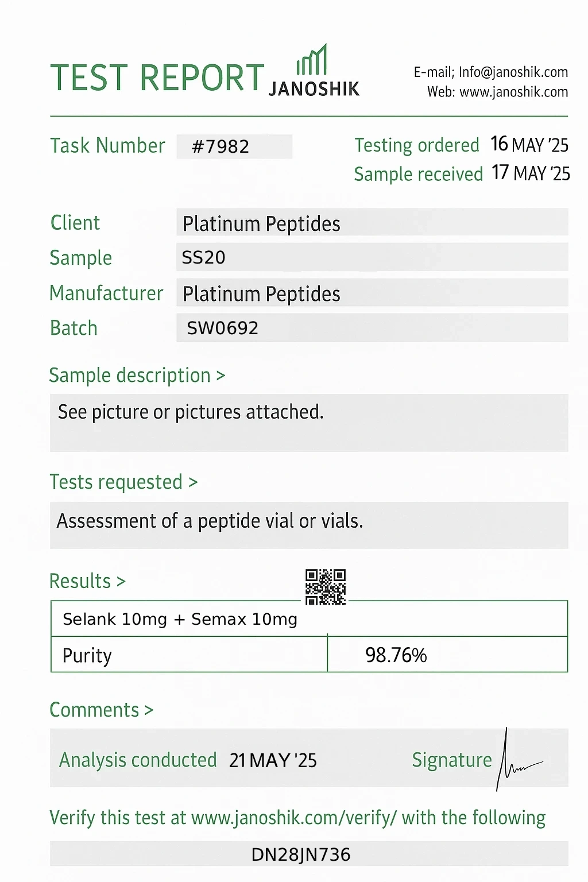Click the Info@janoshik.com email address
Image resolution: width=588 pixels, height=882 pixels.
tap(513, 72)
